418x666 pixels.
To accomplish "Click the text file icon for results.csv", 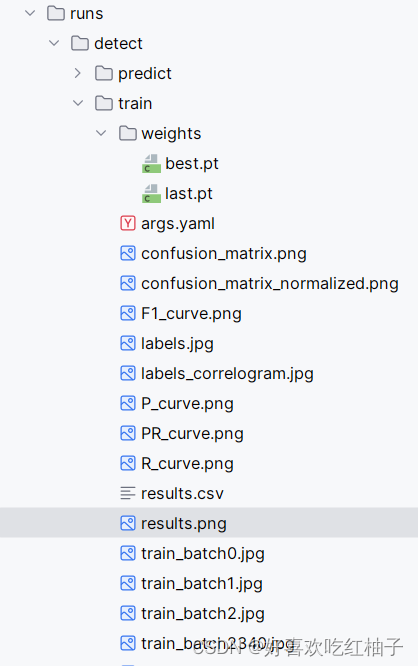I will pyautogui.click(x=128, y=493).
